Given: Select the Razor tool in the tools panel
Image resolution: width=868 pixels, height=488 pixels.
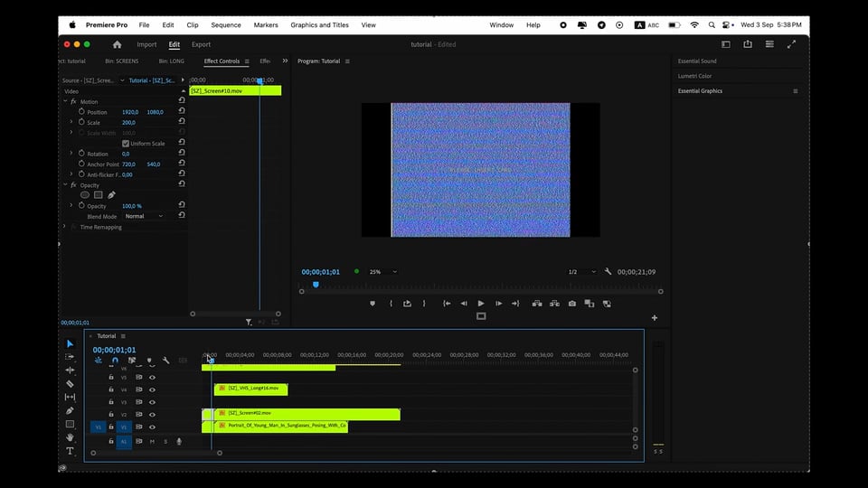Looking at the screenshot, I should (70, 383).
